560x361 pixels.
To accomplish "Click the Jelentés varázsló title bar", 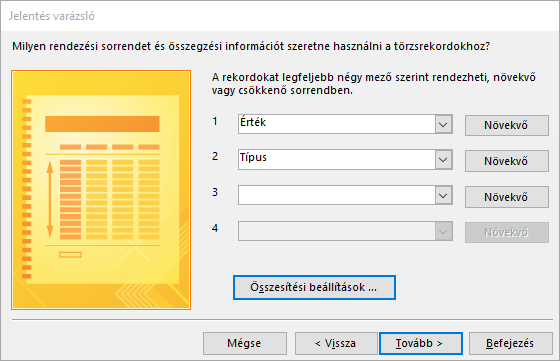I will coord(280,16).
